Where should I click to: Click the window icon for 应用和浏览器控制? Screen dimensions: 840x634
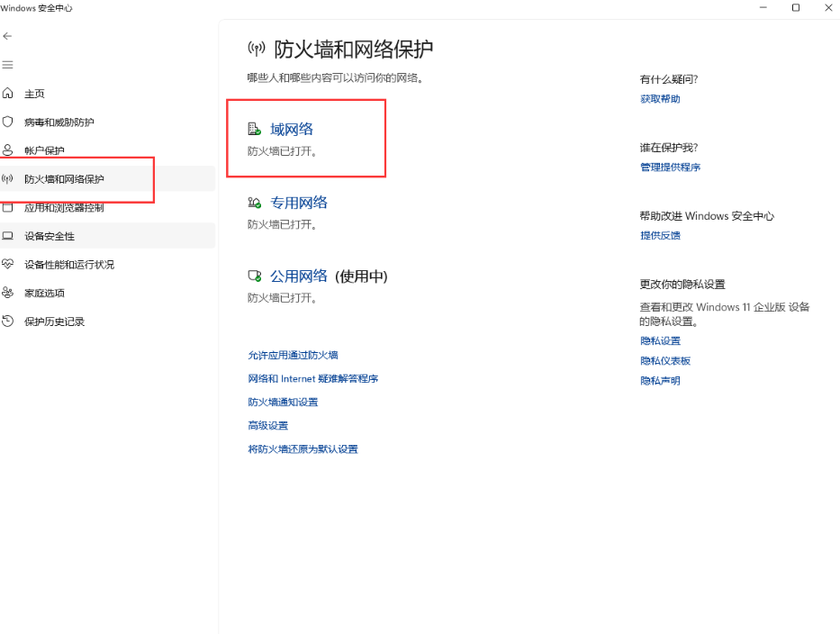[x=7, y=207]
